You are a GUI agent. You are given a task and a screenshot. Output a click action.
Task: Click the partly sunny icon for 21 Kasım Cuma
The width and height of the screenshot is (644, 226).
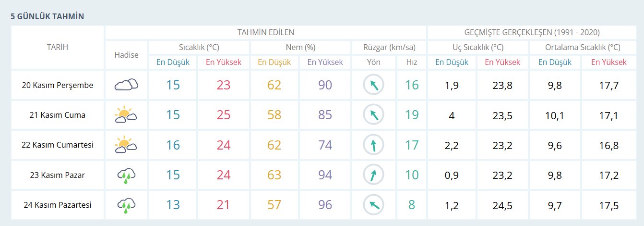pyautogui.click(x=126, y=115)
